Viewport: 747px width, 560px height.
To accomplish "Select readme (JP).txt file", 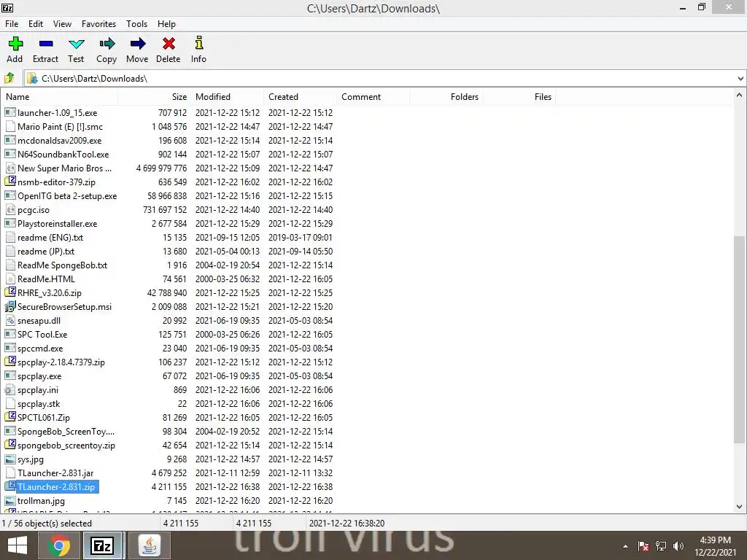I will pos(46,251).
